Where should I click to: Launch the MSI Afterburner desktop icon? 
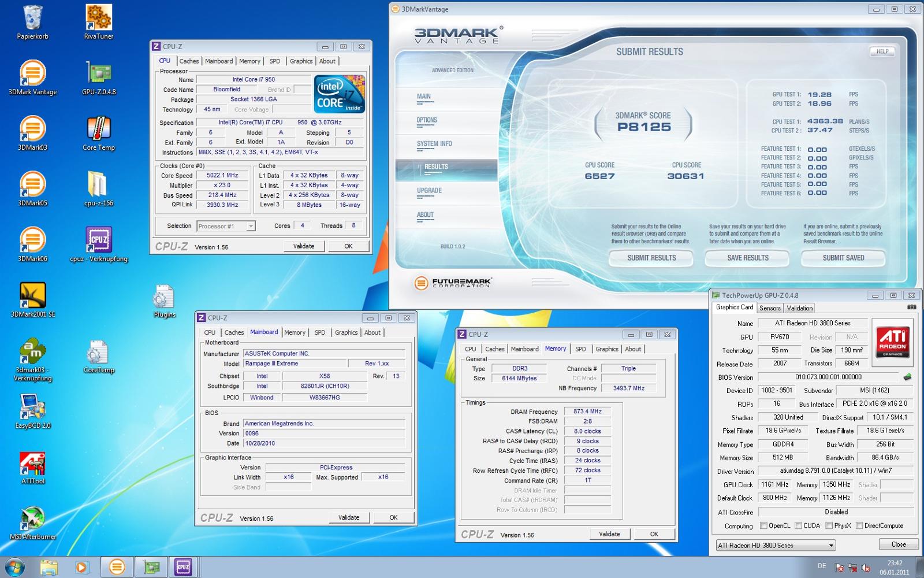tap(33, 523)
